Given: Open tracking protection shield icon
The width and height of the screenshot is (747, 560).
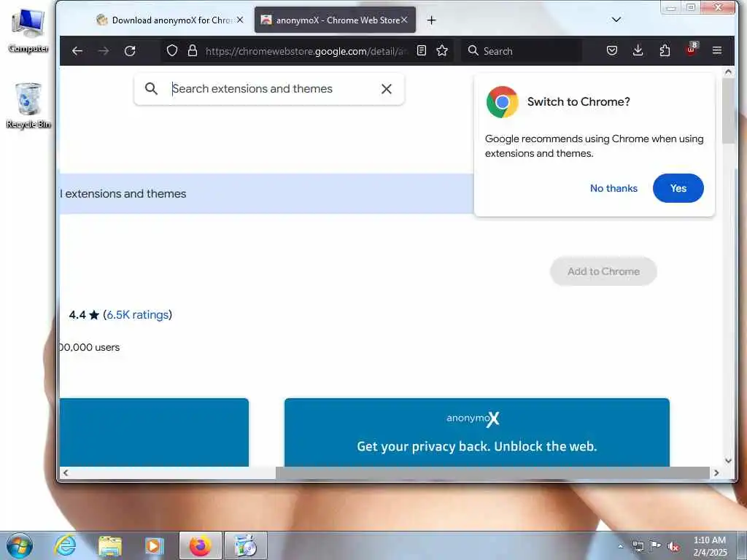Looking at the screenshot, I should pos(172,50).
